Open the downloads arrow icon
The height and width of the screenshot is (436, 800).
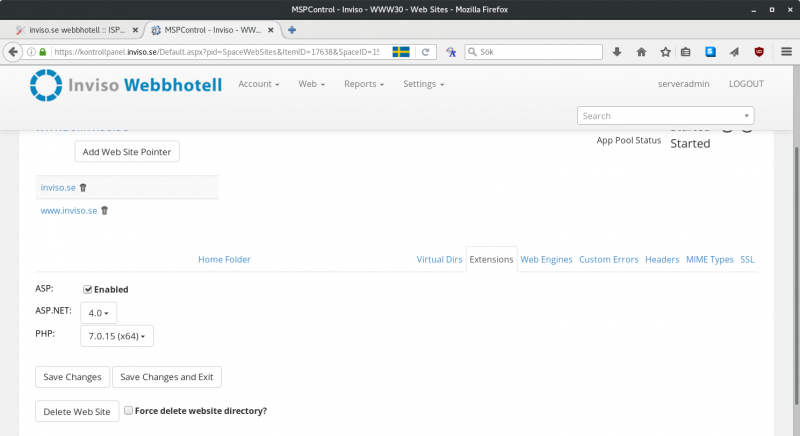[x=617, y=52]
